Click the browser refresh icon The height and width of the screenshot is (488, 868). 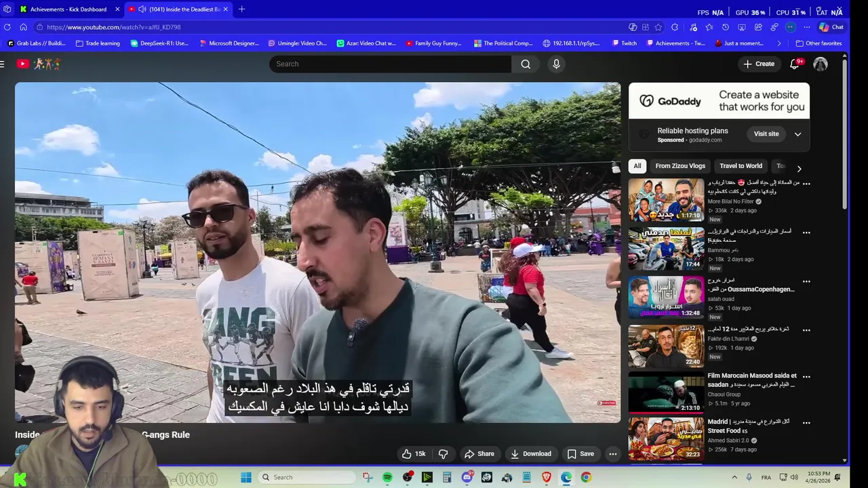(7, 27)
